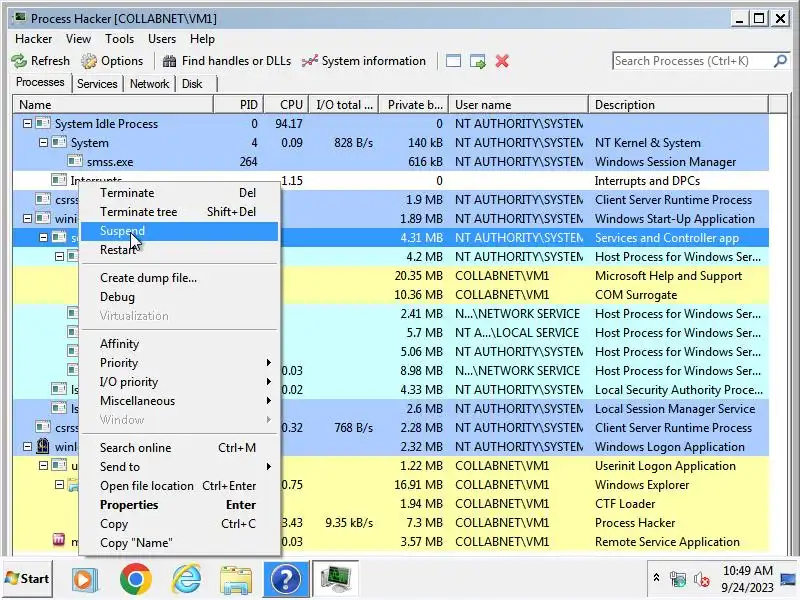
Task: Click the taskbar clock 10:49 AM
Action: [x=747, y=570]
